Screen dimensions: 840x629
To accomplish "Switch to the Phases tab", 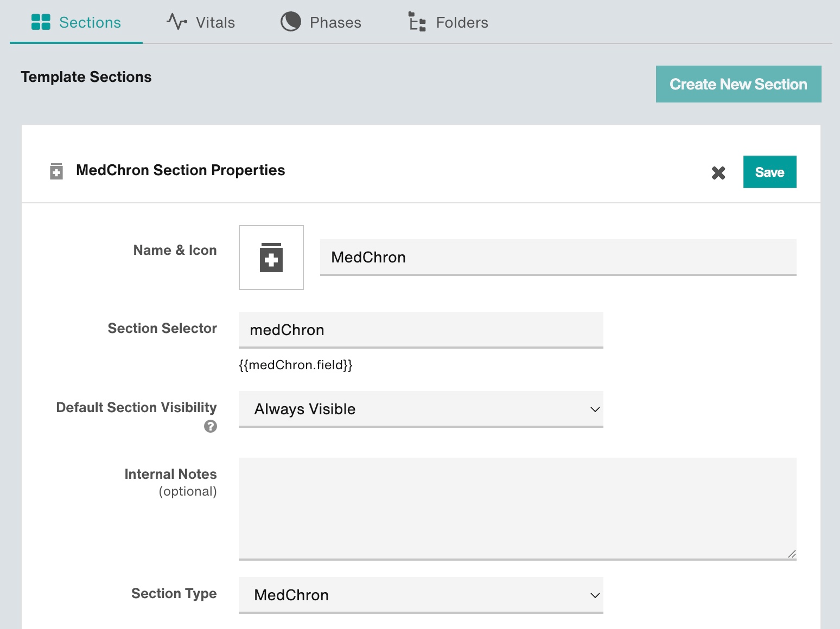I will click(335, 22).
